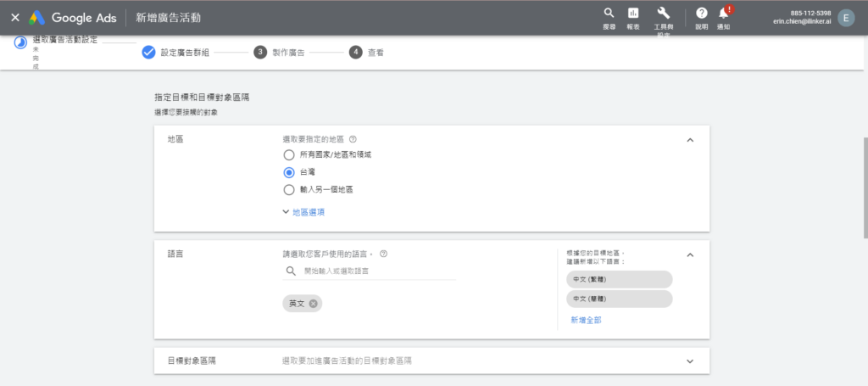This screenshot has width=868, height=386.
Task: Click the help icon next to 選取要指定的地區
Action: (353, 140)
